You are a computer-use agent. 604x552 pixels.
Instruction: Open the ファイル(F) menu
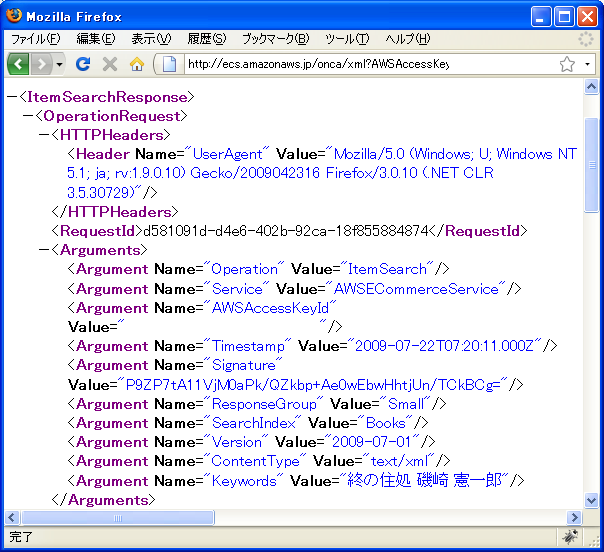35,39
